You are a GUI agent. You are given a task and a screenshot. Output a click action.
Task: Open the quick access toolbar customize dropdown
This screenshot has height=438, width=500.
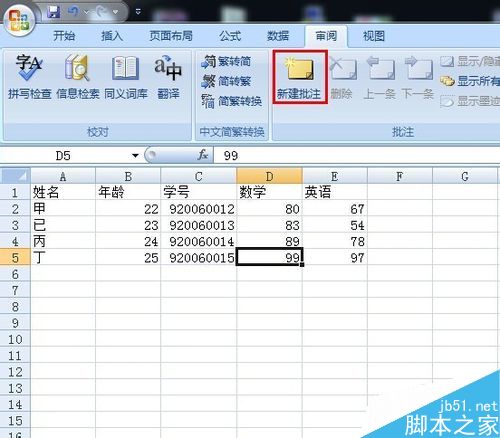(x=138, y=12)
